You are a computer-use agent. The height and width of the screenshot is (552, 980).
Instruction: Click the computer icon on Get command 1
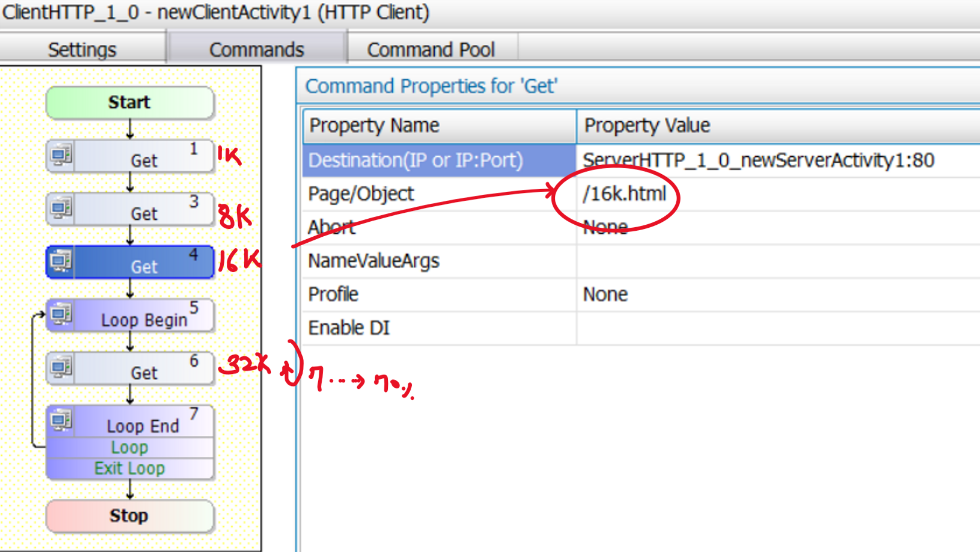(61, 155)
